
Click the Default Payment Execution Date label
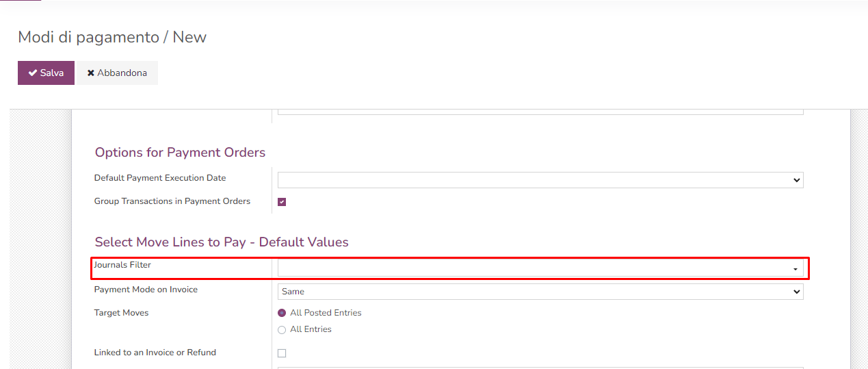[160, 178]
